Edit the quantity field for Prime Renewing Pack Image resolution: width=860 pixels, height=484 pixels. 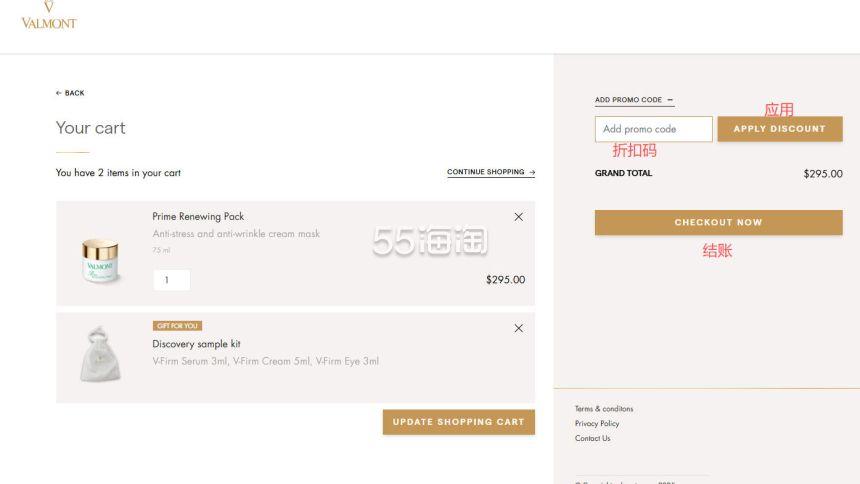pyautogui.click(x=171, y=280)
